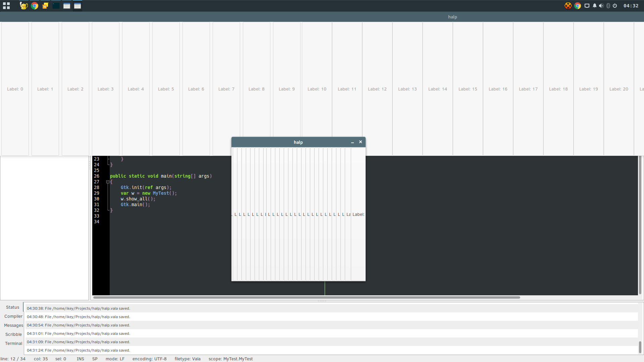The image size is (644, 362).
Task: Click the orange X tray icon
Action: (x=568, y=6)
